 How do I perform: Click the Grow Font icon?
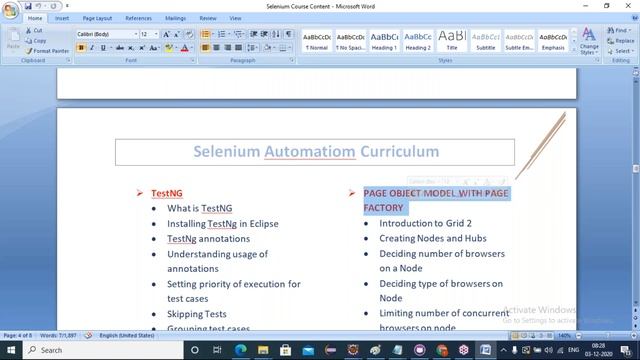(166, 35)
